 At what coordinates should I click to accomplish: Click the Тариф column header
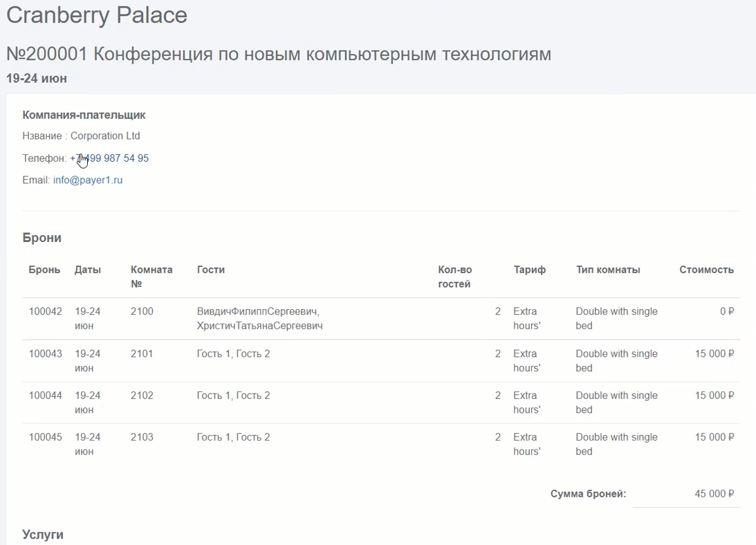pos(529,270)
